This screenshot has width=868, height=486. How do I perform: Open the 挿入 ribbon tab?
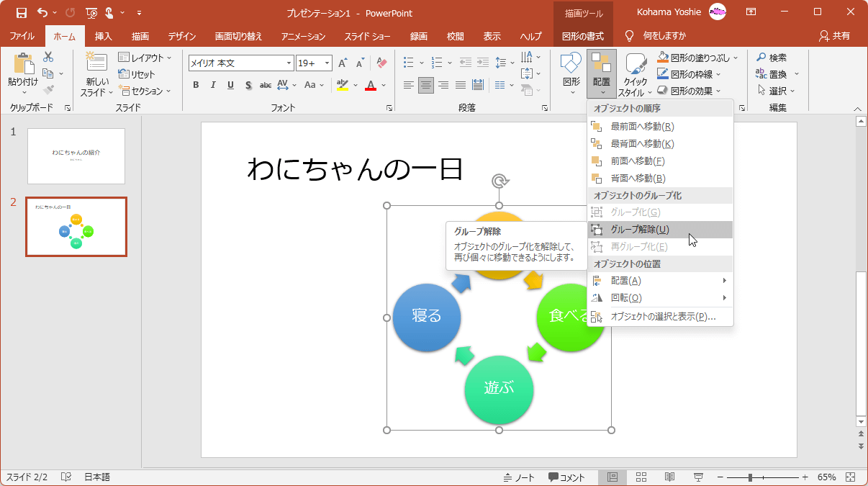pos(104,36)
